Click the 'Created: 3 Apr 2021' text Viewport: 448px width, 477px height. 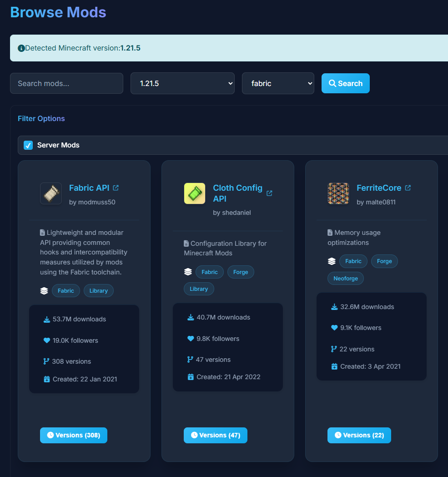pos(371,366)
